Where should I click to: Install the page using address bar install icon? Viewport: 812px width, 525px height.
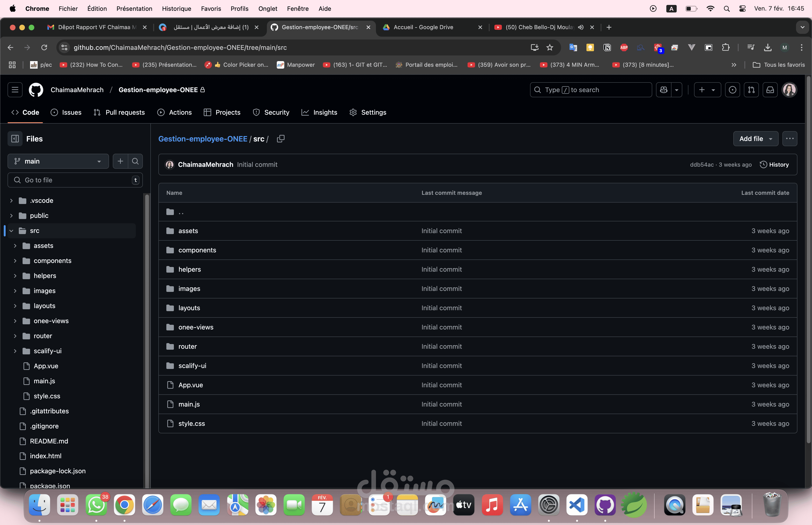pyautogui.click(x=534, y=47)
